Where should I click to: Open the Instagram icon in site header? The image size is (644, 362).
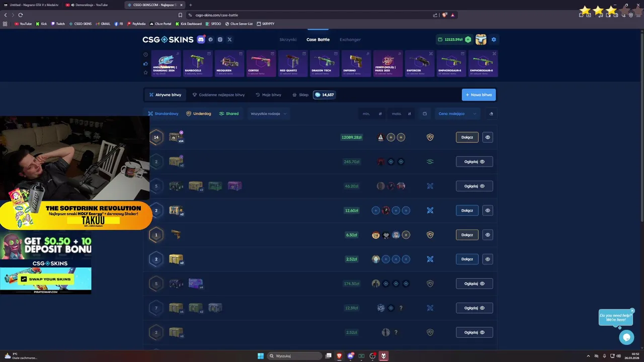220,39
